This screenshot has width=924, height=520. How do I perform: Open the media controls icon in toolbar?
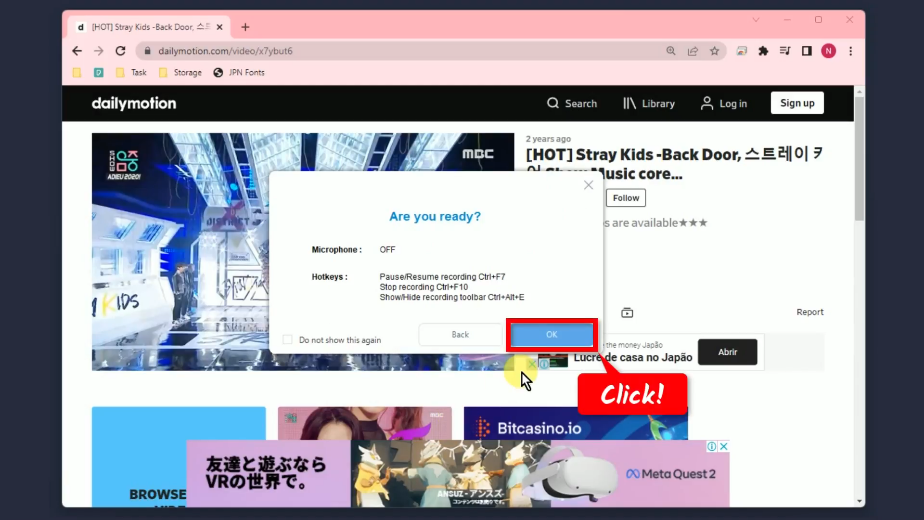tap(785, 51)
